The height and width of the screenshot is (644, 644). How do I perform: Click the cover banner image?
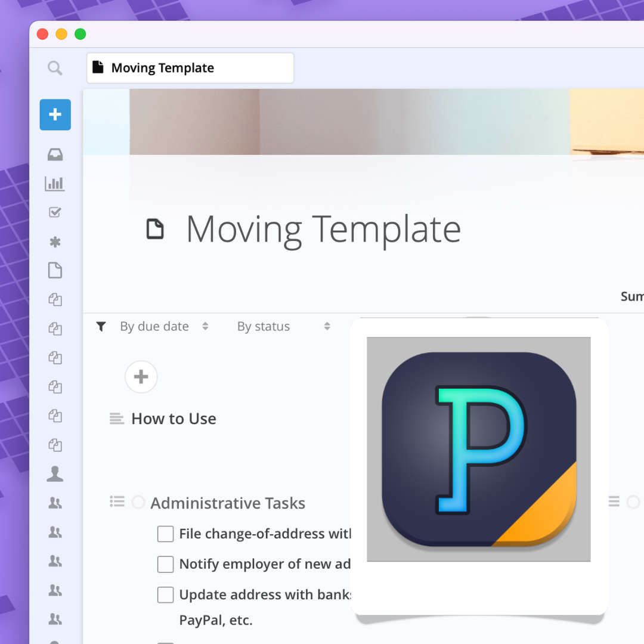coord(364,122)
